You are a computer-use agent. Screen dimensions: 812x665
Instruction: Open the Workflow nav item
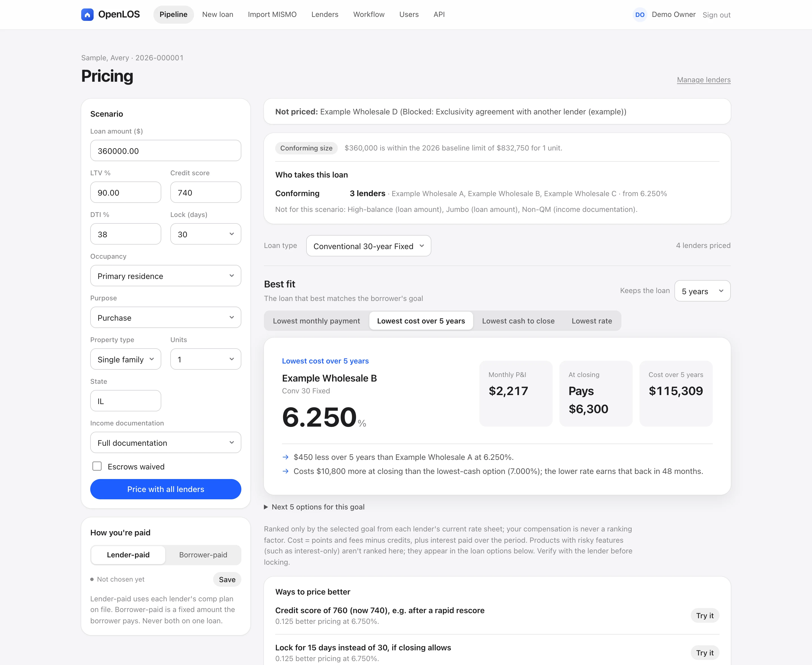coord(369,15)
